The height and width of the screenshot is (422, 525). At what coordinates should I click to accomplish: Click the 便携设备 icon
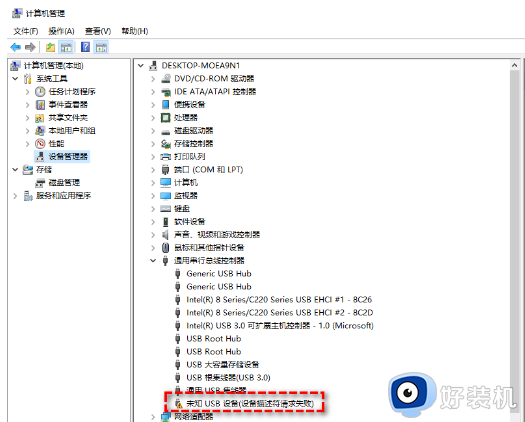(x=166, y=105)
